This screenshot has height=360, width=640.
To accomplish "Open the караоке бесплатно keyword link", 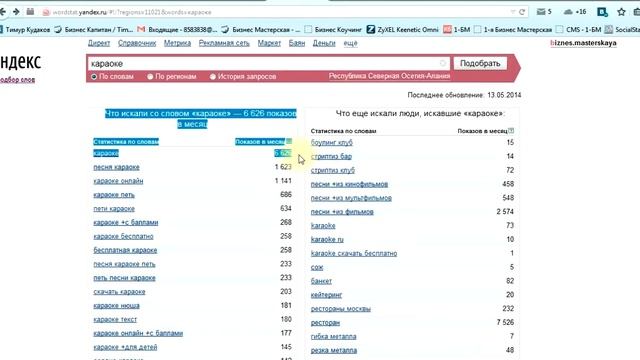I will pyautogui.click(x=123, y=236).
